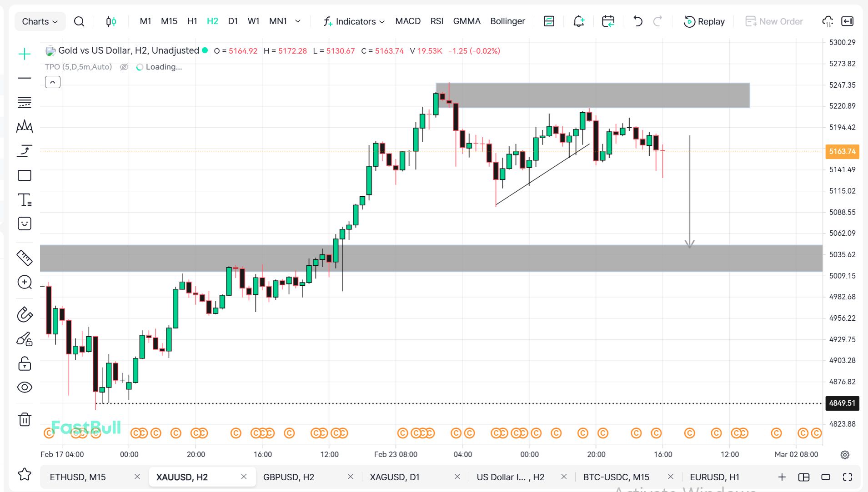Toggle the TPO indicator visibility eye
The width and height of the screenshot is (868, 492).
tap(124, 67)
